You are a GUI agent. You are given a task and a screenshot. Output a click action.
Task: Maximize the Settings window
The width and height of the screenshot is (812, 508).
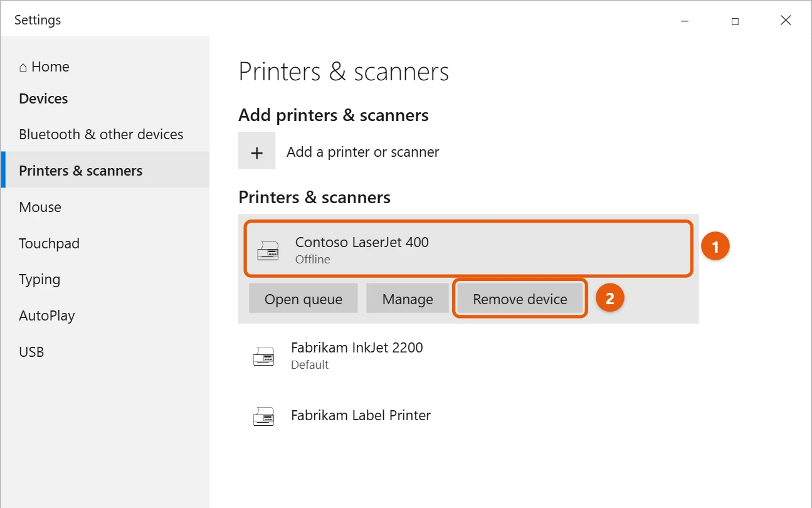click(735, 21)
